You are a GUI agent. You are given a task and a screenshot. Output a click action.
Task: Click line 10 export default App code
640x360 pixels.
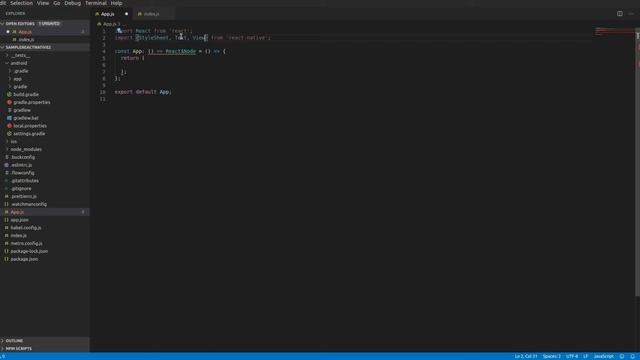pos(143,92)
